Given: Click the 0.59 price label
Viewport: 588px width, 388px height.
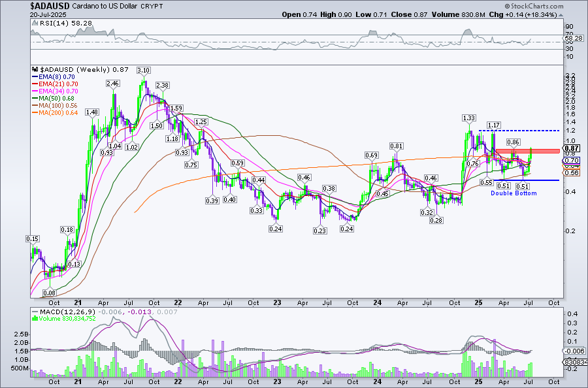Looking at the screenshot, I should [237, 163].
